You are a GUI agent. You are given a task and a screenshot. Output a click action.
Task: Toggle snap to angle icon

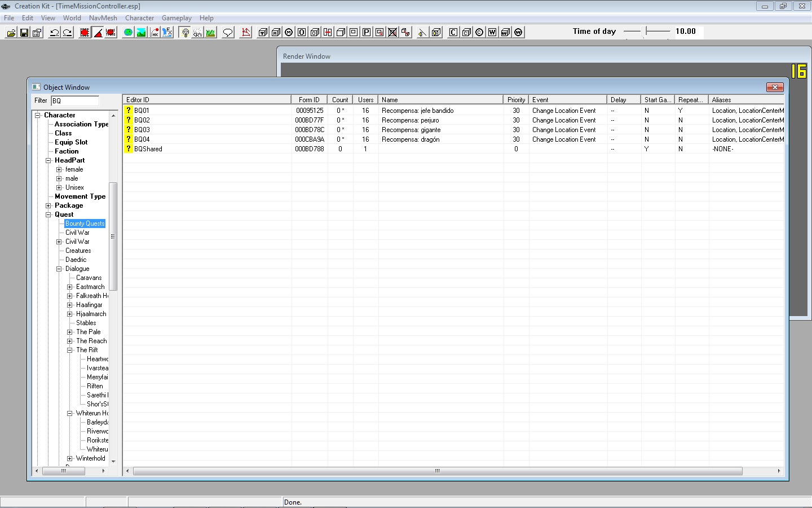tap(98, 32)
